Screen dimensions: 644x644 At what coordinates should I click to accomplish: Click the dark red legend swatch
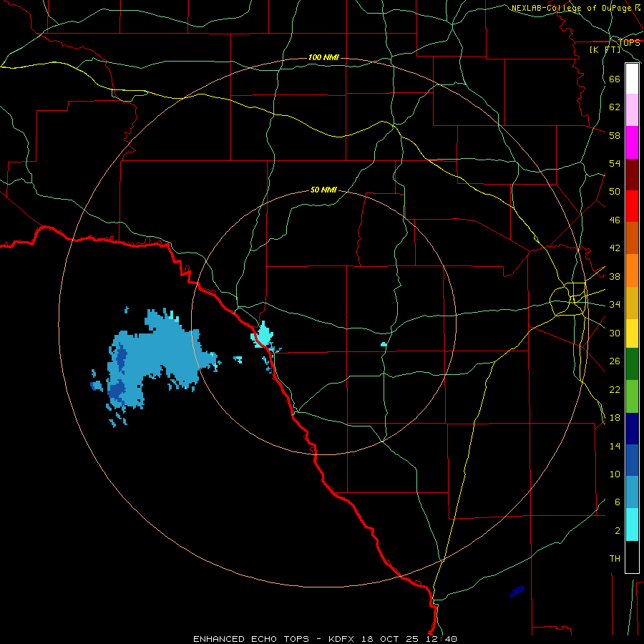click(x=632, y=175)
